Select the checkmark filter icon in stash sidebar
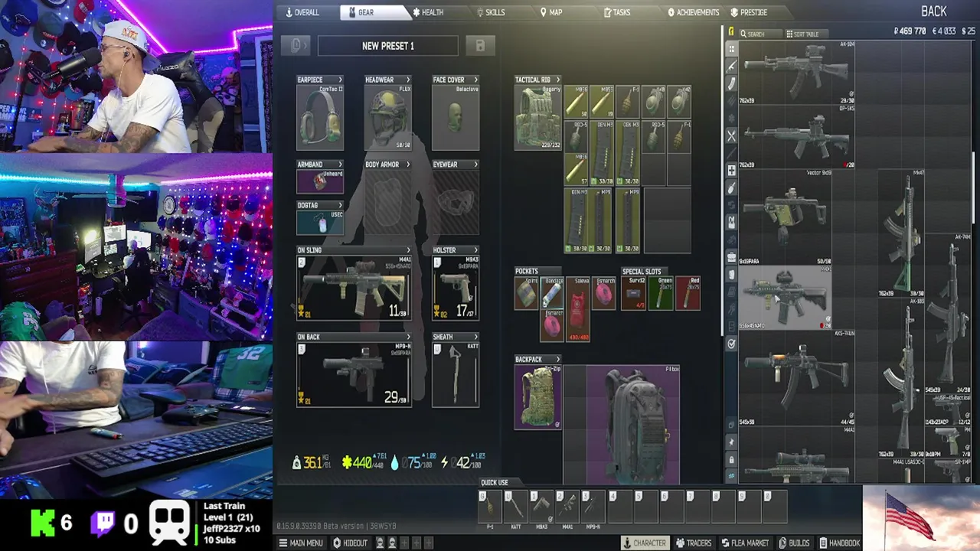Viewport: 980px width, 551px height. 731,344
